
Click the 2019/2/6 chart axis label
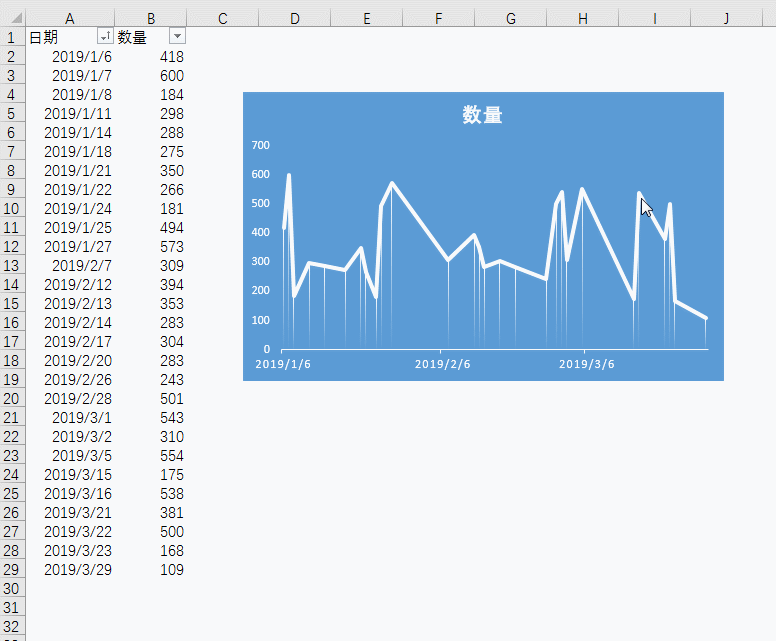[x=442, y=364]
